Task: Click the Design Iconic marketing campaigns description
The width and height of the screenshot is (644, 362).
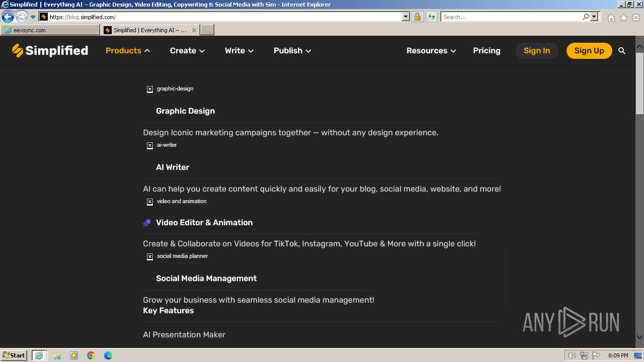Action: 290,133
